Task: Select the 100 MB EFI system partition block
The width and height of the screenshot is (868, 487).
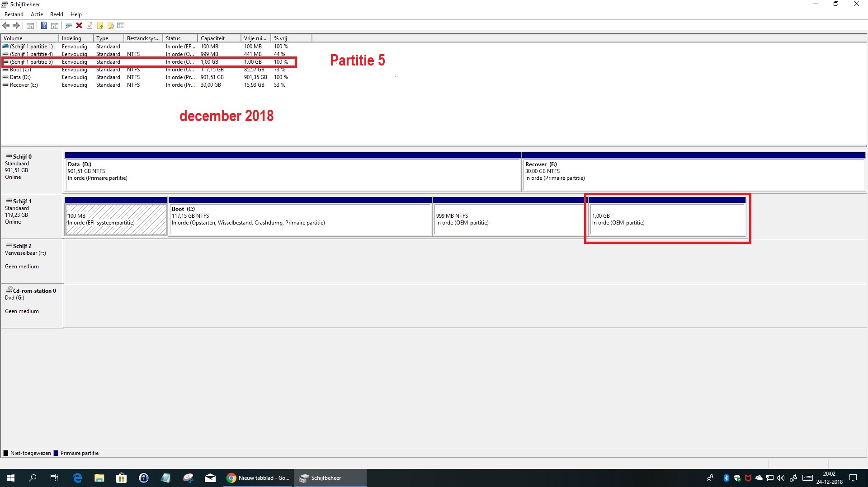Action: pos(116,219)
